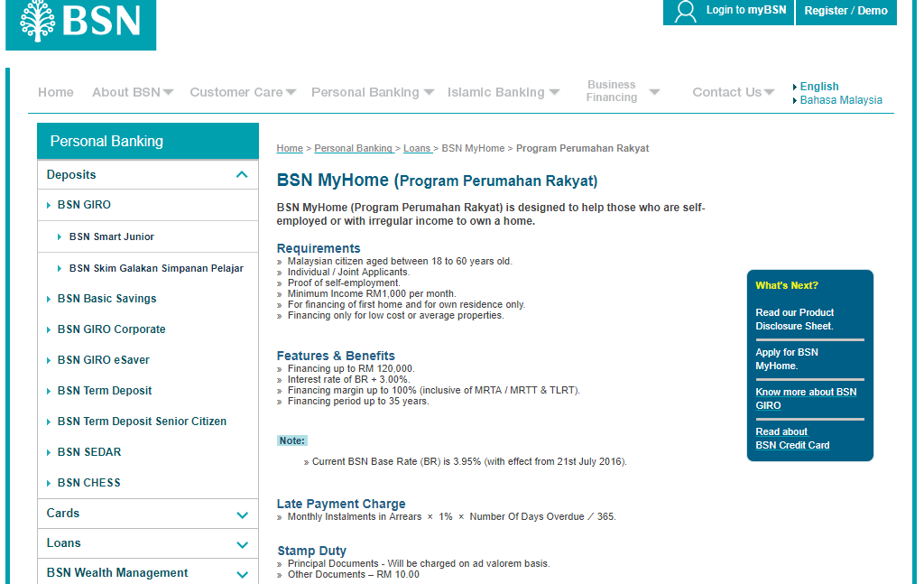Viewport: 924px width, 584px height.
Task: Click 'Financing up to RM 120,000' line
Action: 351,369
